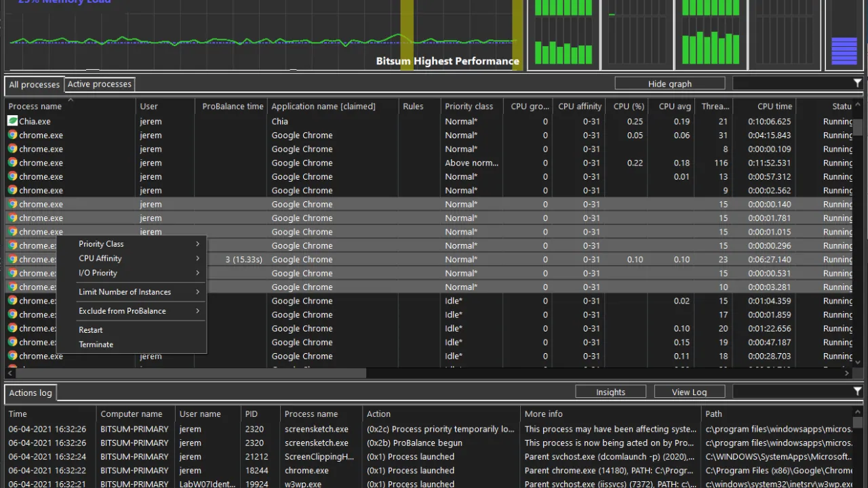
Task: Click the Hide graph button
Action: coord(670,83)
